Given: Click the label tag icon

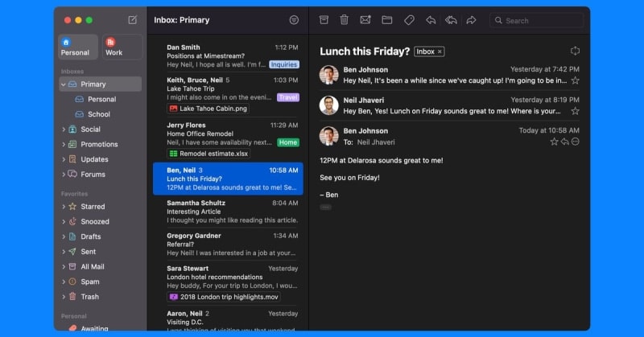Looking at the screenshot, I should coord(409,20).
